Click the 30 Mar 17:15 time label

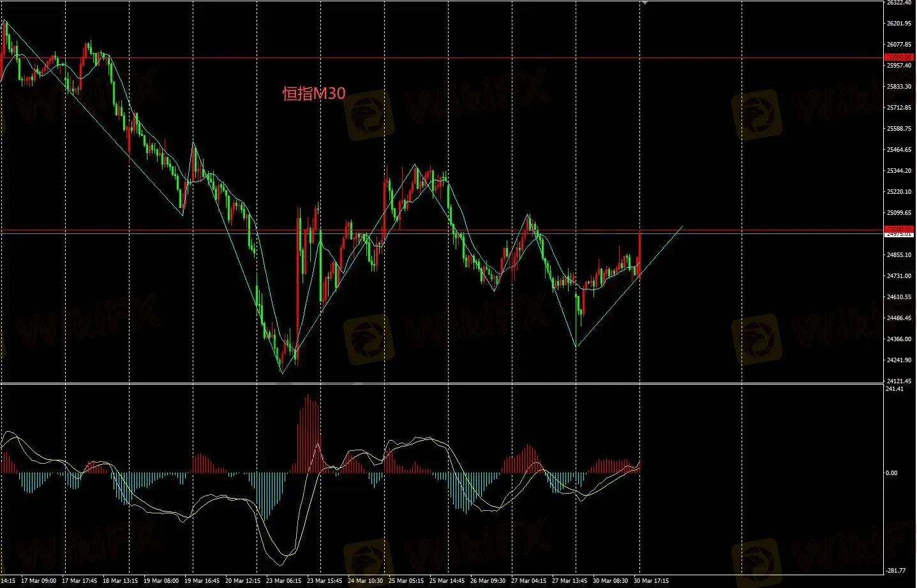[x=651, y=581]
